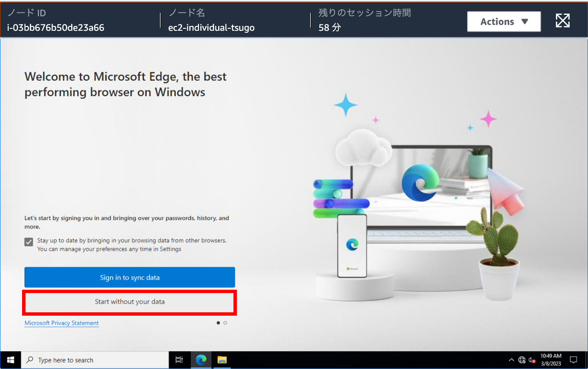Uncheck the browsing data import checkbox
The width and height of the screenshot is (588, 369).
point(28,242)
